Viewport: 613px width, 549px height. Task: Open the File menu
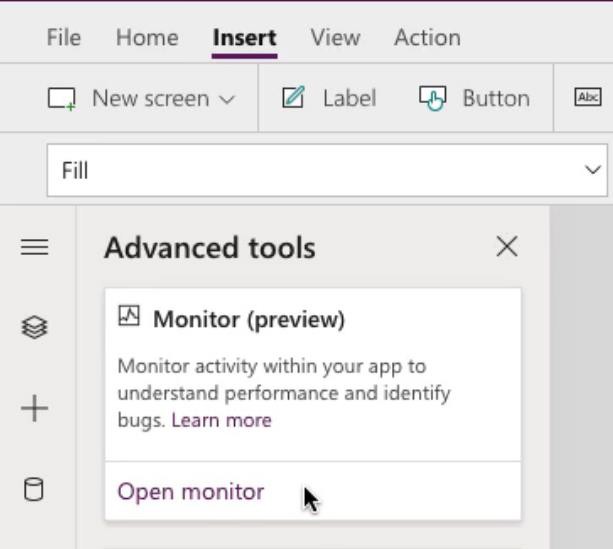[64, 38]
